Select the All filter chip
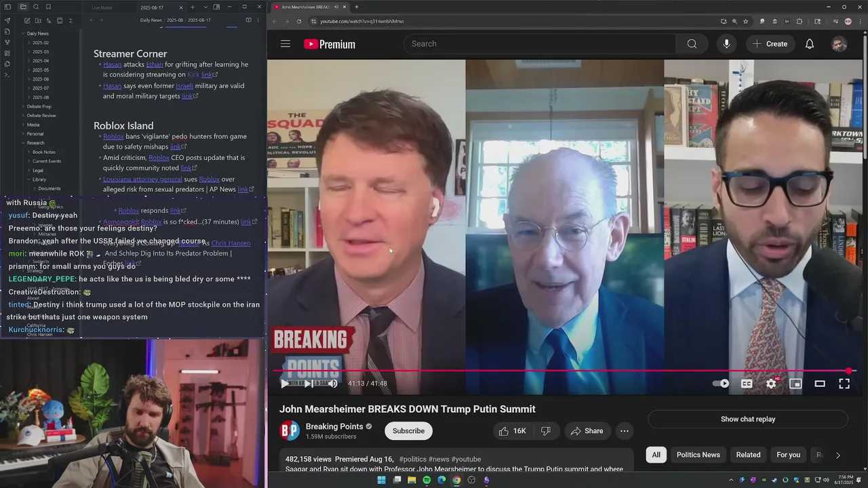This screenshot has width=868, height=488. (x=656, y=455)
